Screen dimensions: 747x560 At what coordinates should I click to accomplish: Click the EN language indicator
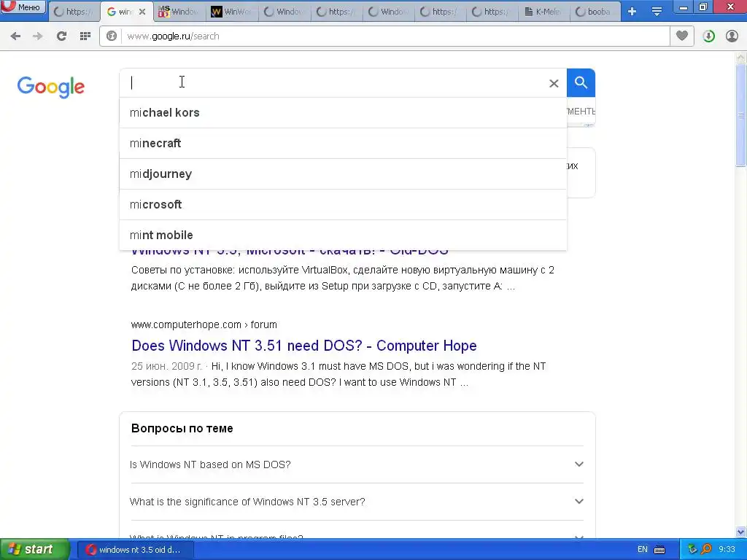point(642,550)
